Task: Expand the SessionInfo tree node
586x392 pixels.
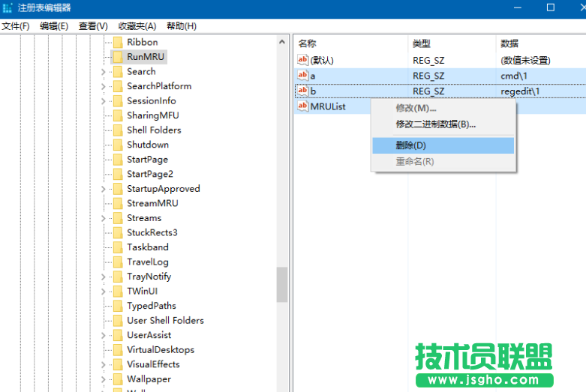Action: (x=103, y=101)
